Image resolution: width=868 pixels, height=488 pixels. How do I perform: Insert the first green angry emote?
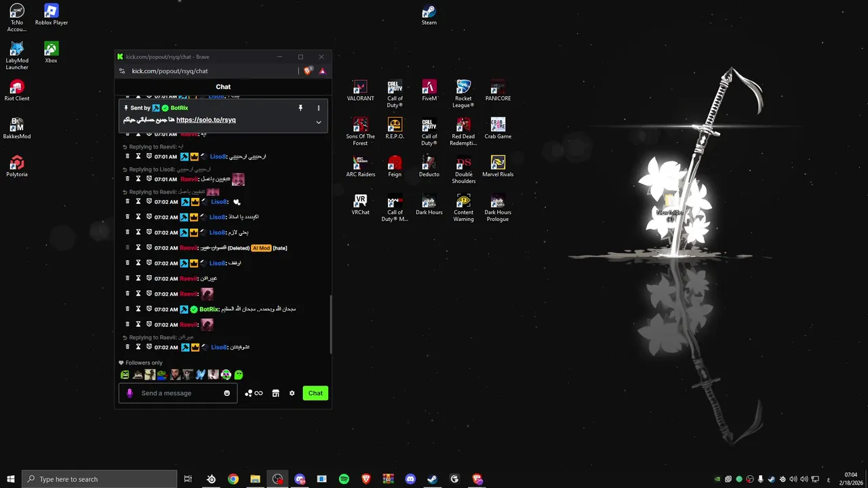125,374
